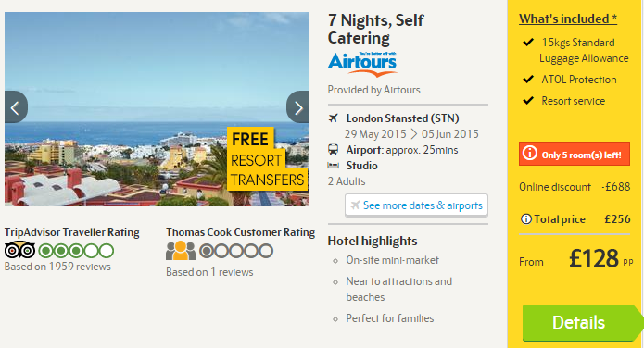Image resolution: width=644 pixels, height=348 pixels.
Task: Click the Thomas Cook grey rating circles
Action: click(x=236, y=251)
